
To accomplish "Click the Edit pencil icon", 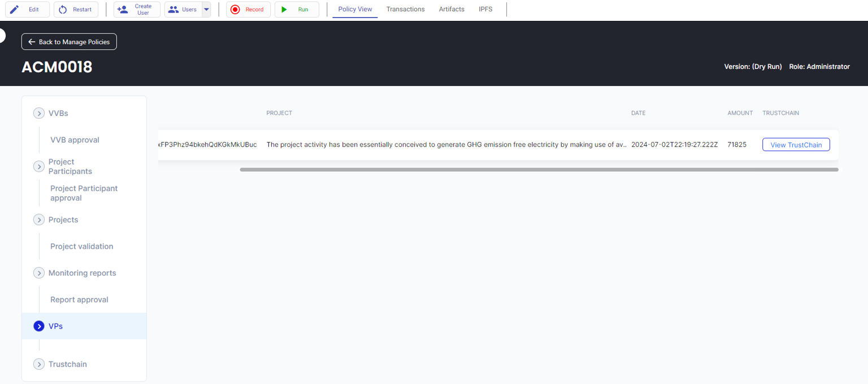I will pyautogui.click(x=15, y=10).
